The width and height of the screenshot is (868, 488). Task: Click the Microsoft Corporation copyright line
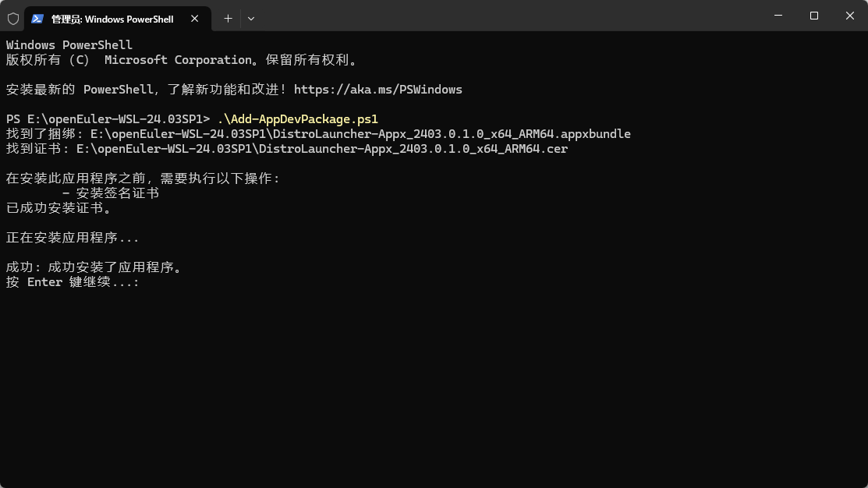pos(182,60)
